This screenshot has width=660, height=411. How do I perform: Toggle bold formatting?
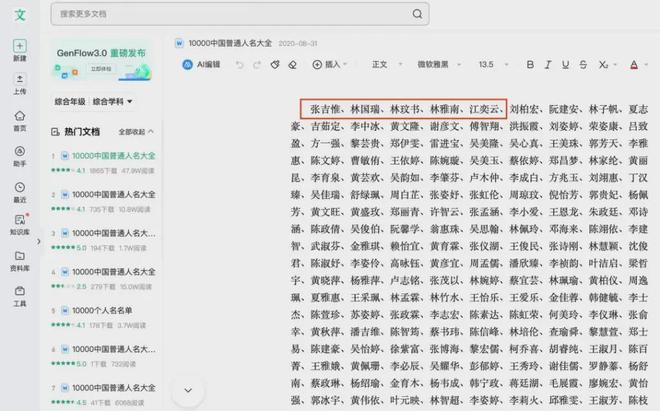530,64
